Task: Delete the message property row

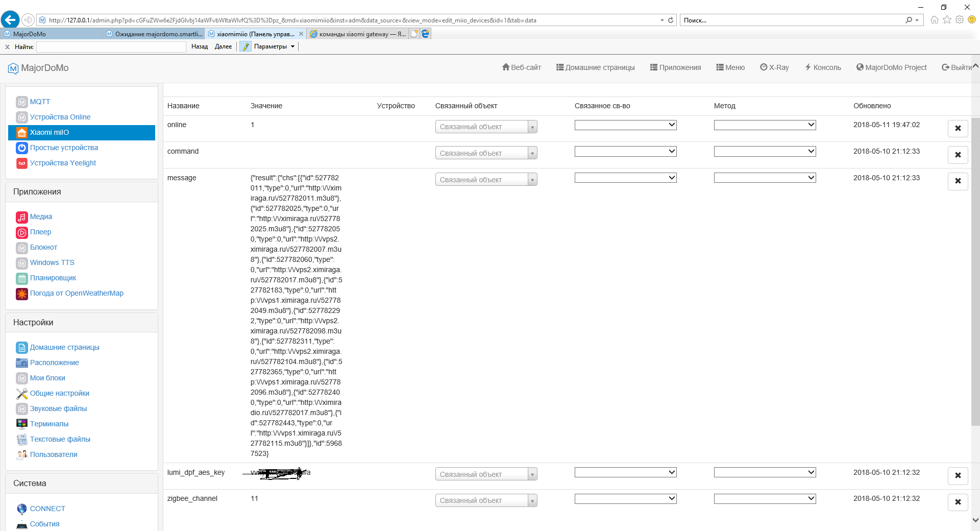Action: coord(958,181)
